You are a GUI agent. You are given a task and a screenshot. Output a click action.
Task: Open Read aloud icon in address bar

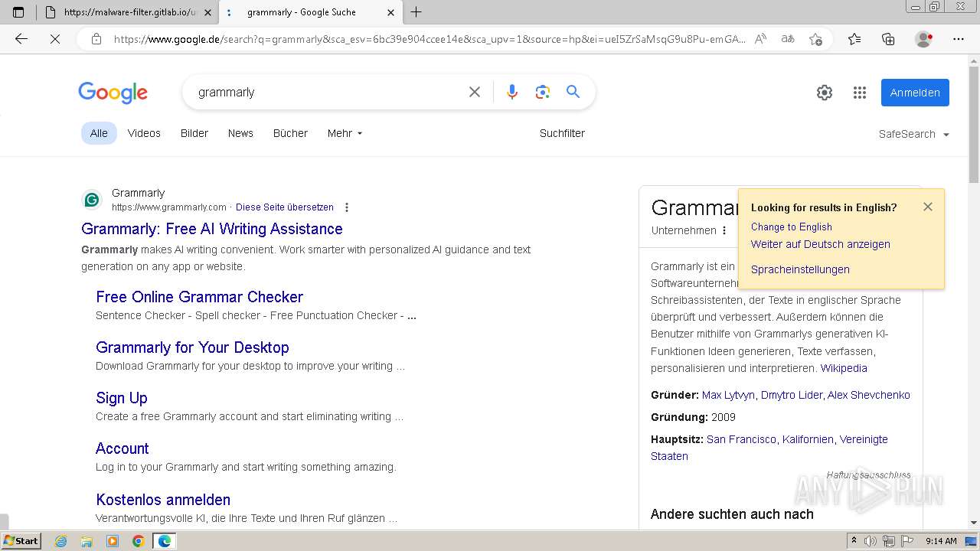click(x=760, y=39)
